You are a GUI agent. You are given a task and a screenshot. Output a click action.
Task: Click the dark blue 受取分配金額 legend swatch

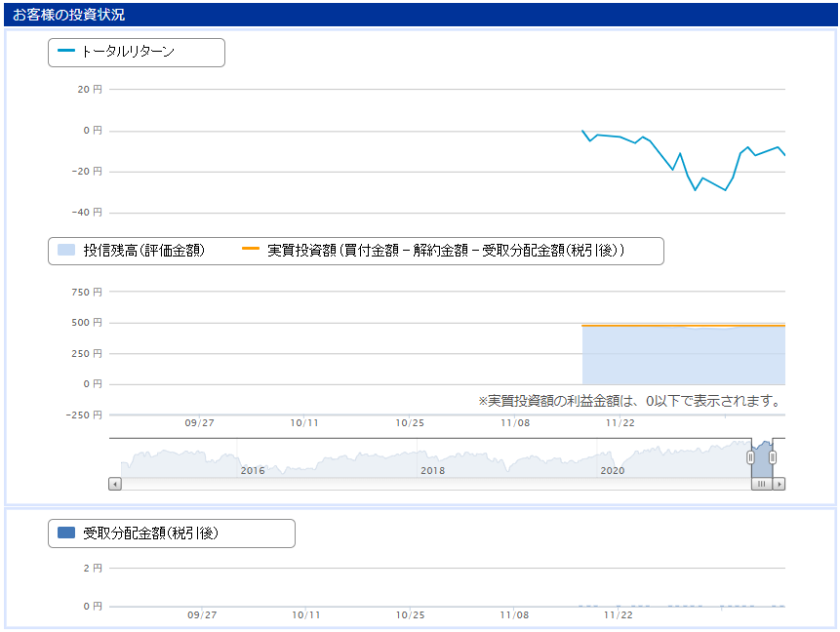click(x=66, y=533)
